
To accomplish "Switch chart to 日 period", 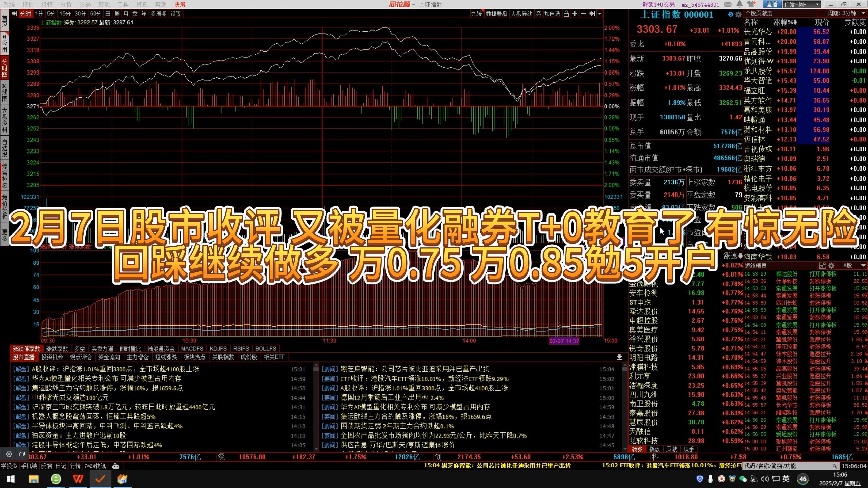I will (107, 14).
